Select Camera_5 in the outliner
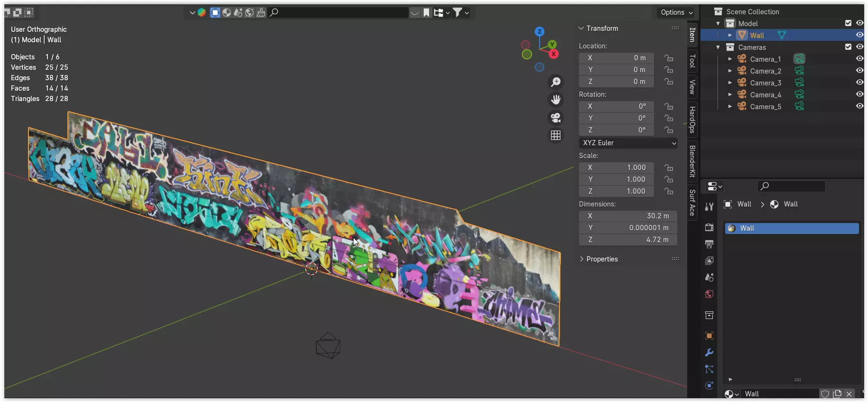This screenshot has width=868, height=402. (765, 107)
